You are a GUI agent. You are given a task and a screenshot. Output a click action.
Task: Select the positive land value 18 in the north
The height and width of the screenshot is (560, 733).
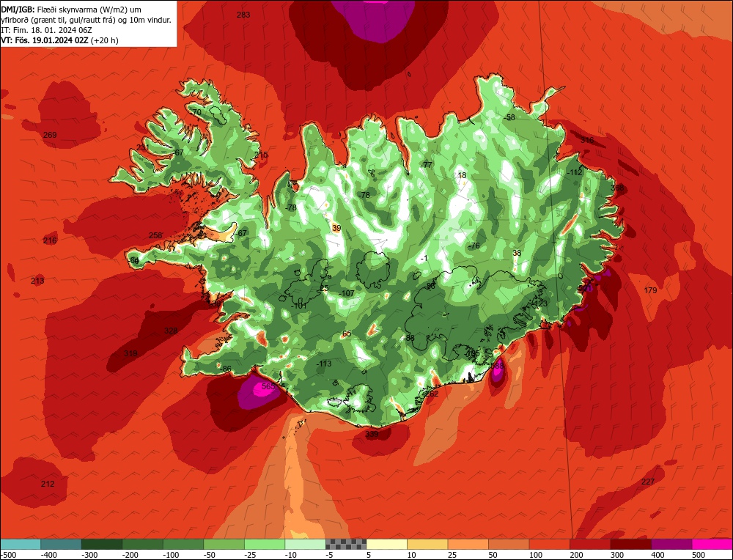point(462,175)
